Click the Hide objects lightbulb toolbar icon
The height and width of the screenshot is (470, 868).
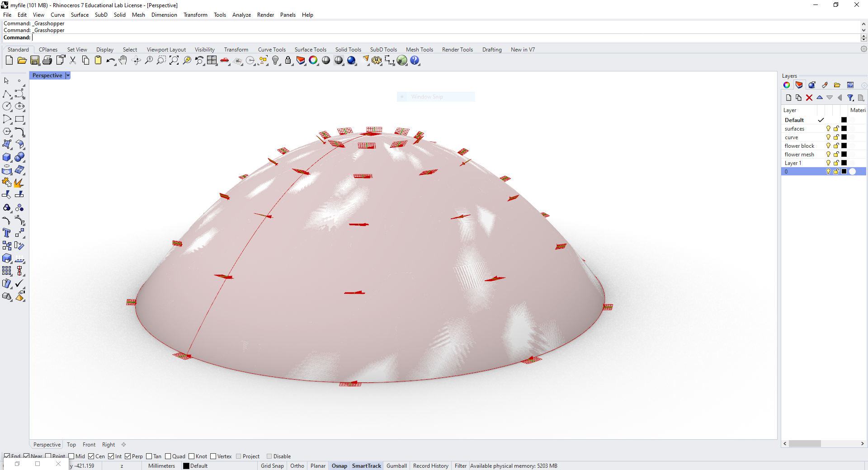(x=276, y=61)
